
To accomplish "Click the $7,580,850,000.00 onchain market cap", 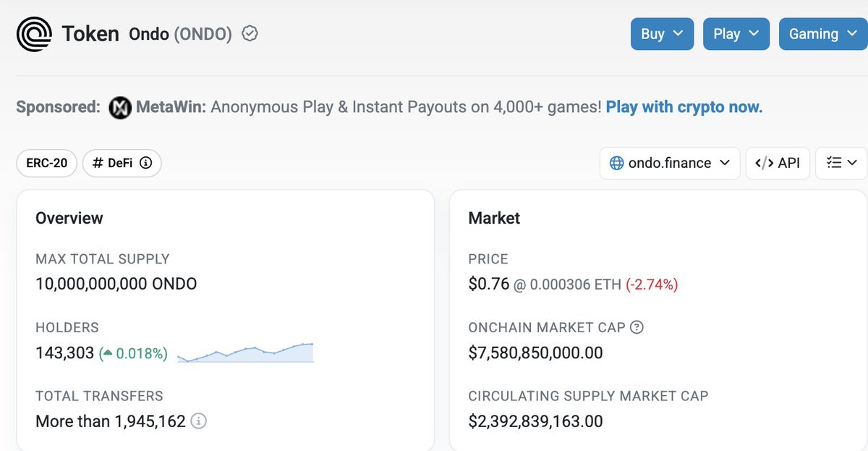I will pos(536,353).
